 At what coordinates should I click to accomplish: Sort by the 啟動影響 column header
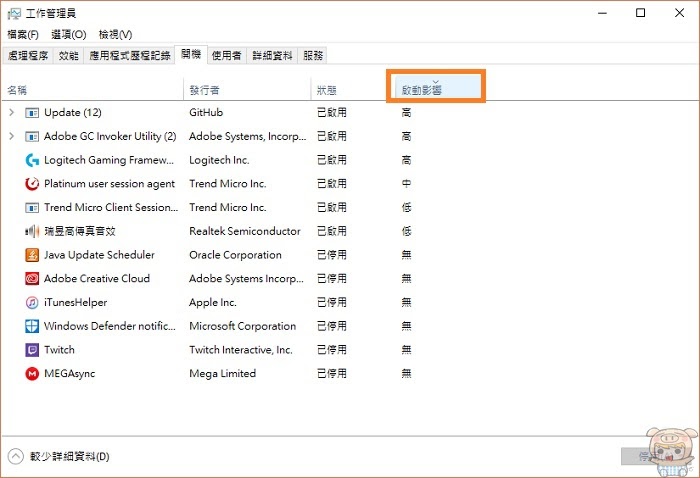436,87
